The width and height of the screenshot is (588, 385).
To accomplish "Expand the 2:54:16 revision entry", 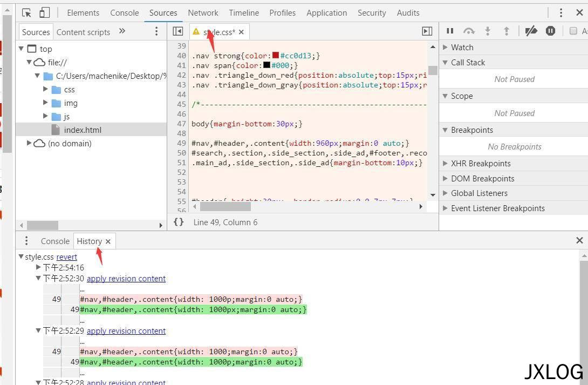I will click(x=38, y=267).
